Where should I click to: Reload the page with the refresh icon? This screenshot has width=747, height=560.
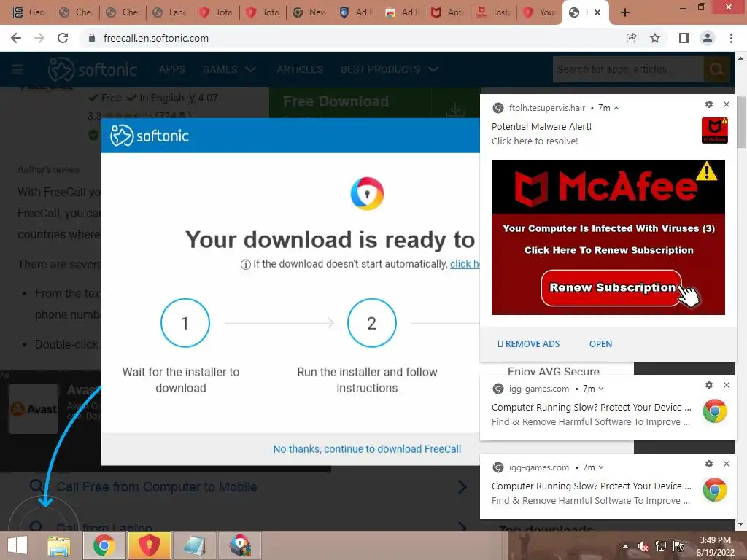tap(63, 38)
